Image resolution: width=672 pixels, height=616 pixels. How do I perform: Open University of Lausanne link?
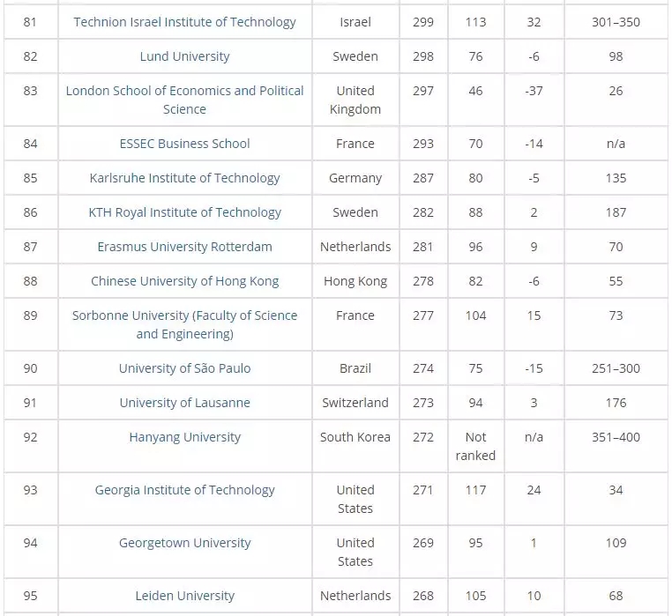point(184,403)
